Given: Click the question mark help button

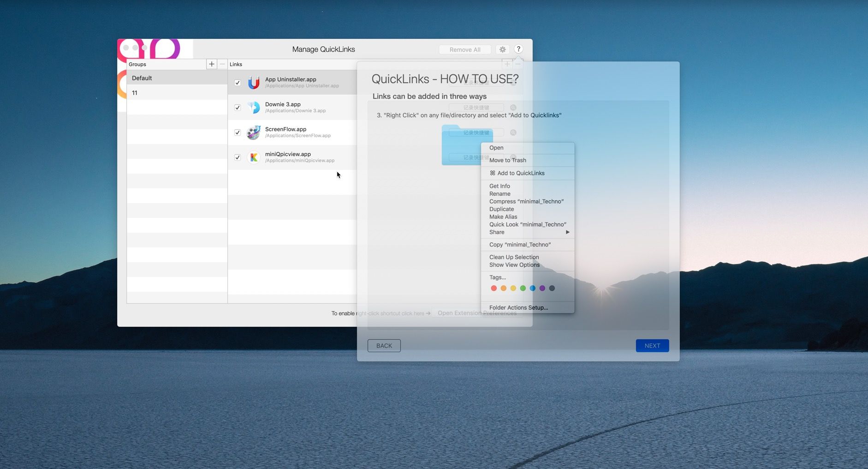Looking at the screenshot, I should point(518,49).
